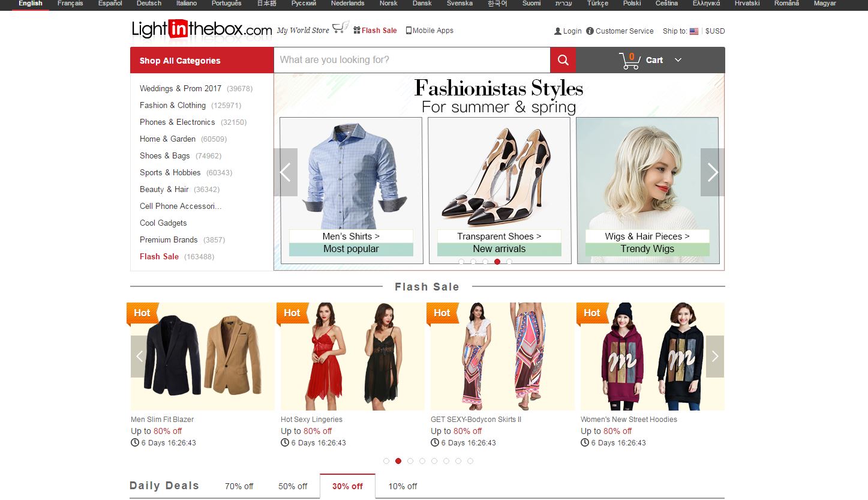
Task: Open the shopping cart icon
Action: 629,60
